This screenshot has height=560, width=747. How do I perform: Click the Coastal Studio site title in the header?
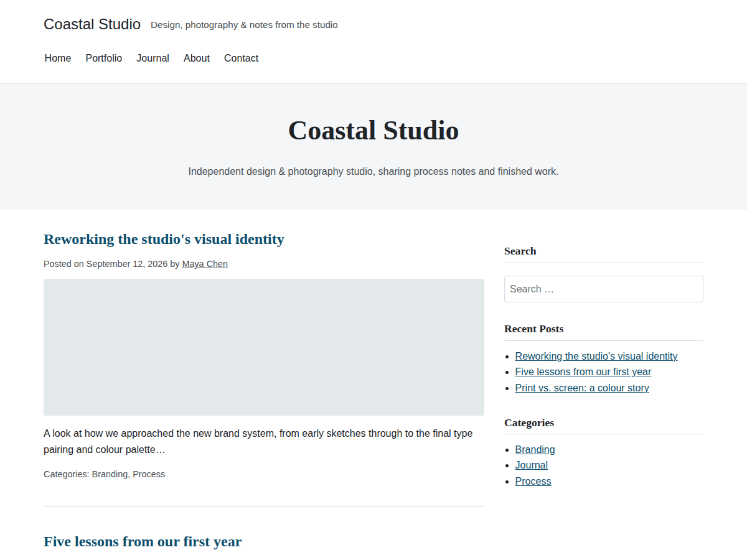[92, 24]
